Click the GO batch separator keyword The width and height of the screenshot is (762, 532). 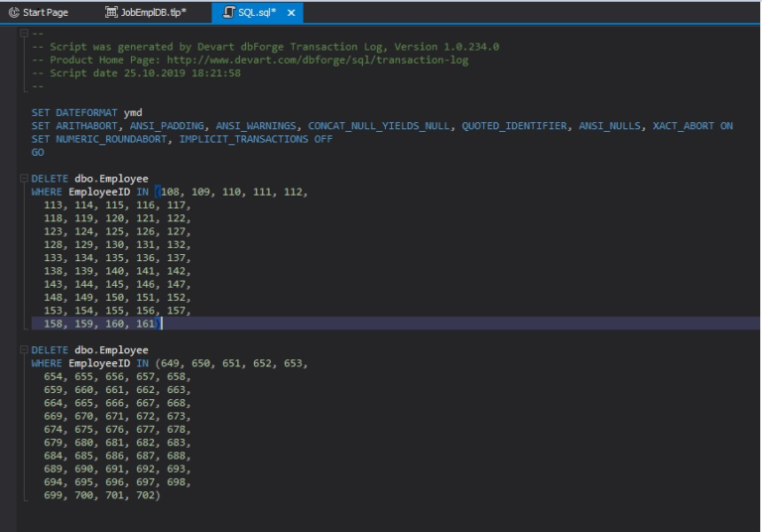click(x=38, y=153)
